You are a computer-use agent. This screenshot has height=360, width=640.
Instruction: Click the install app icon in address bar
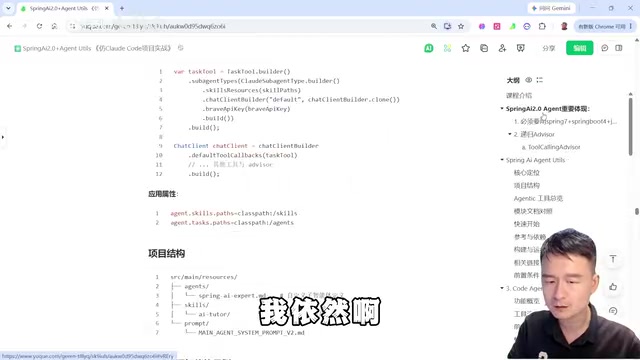tap(447, 26)
